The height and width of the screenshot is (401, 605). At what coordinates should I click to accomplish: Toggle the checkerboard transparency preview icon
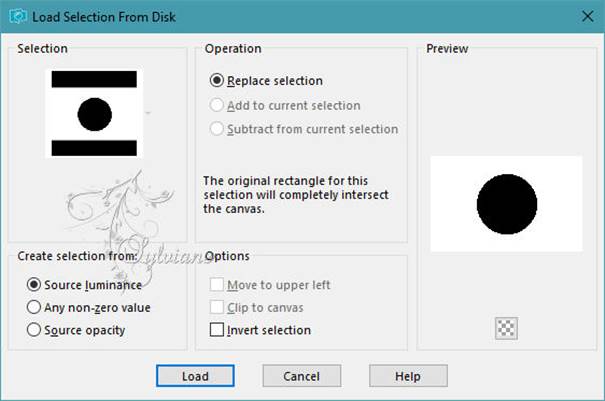click(506, 328)
